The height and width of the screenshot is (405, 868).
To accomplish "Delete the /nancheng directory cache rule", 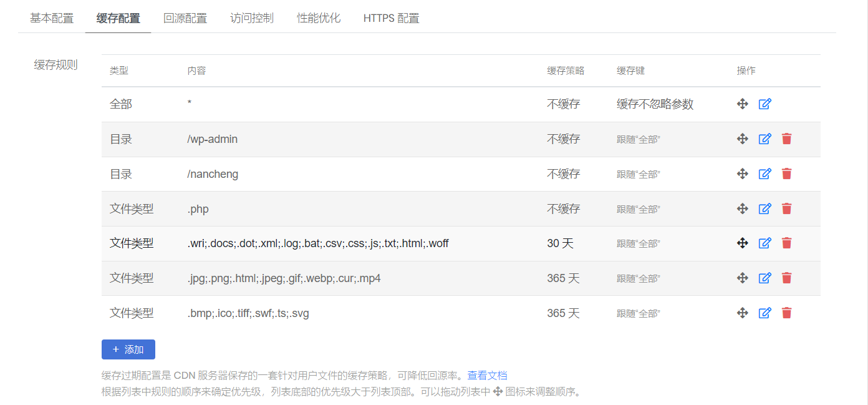I will [786, 173].
